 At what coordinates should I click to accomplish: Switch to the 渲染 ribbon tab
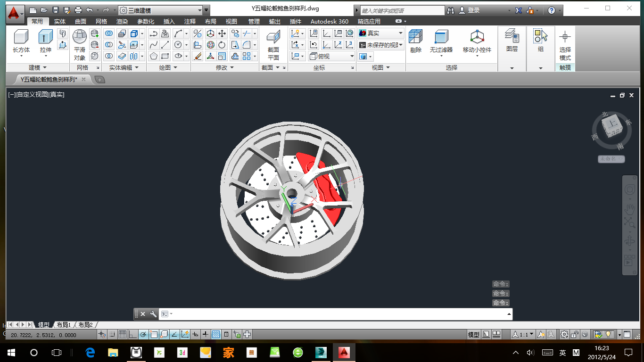(x=122, y=21)
